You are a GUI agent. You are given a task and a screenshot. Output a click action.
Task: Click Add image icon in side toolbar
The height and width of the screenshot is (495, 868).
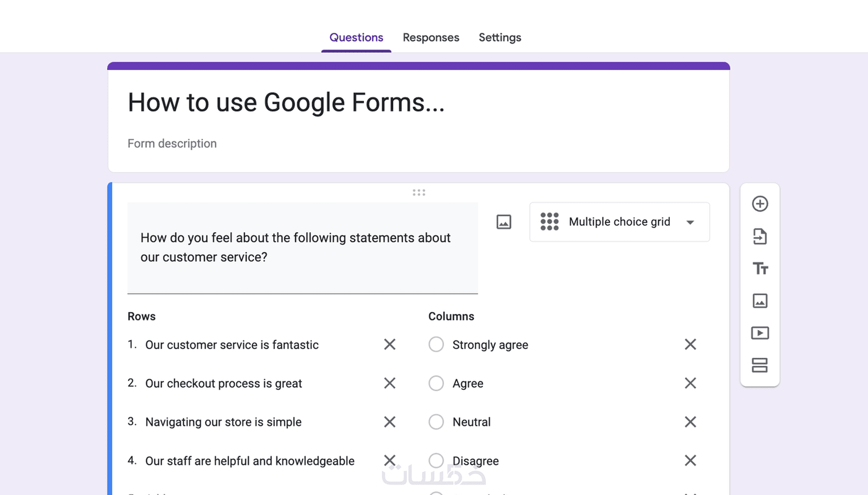click(x=760, y=301)
